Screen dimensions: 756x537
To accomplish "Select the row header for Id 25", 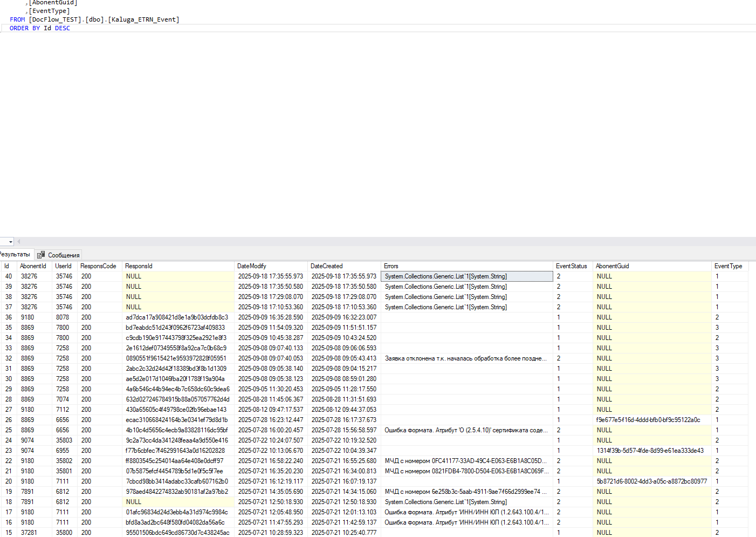I will click(x=9, y=430).
